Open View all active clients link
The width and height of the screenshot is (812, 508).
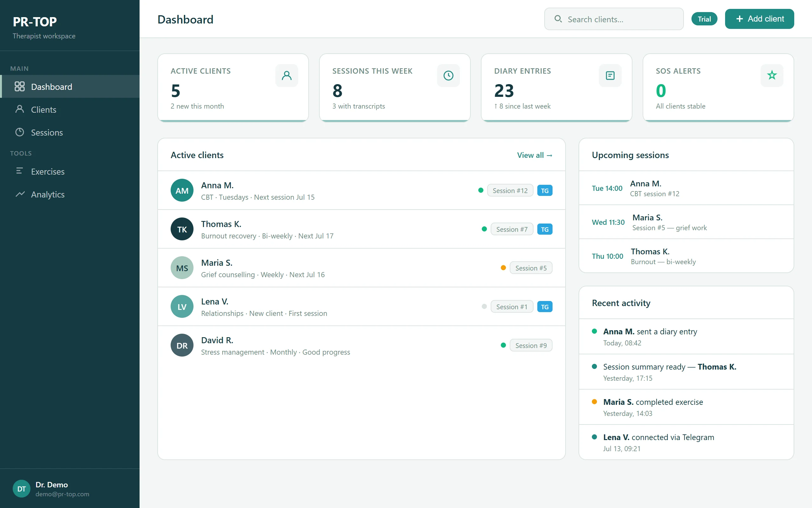(x=534, y=155)
